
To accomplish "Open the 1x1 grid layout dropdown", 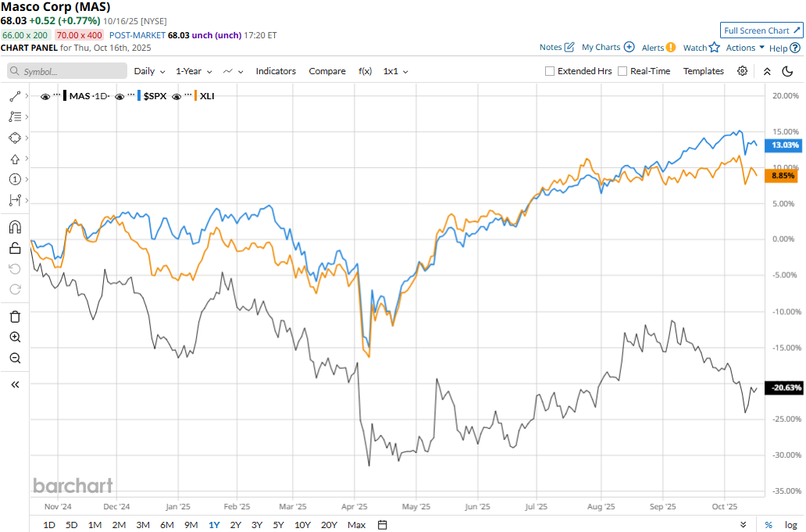I will coord(395,71).
